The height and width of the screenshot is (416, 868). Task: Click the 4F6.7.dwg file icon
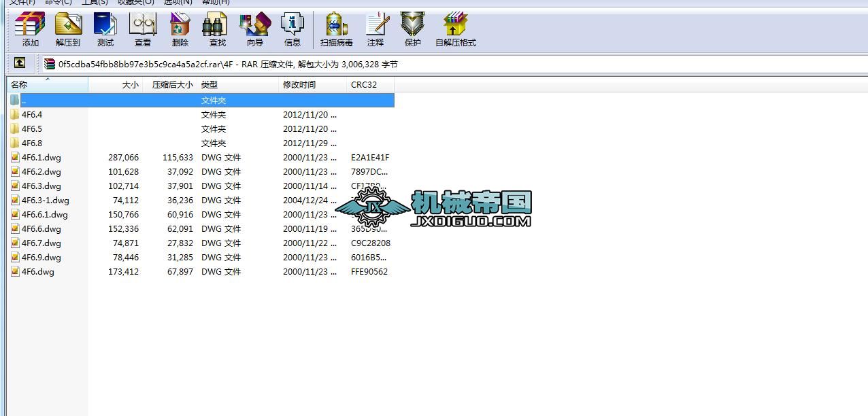[15, 243]
